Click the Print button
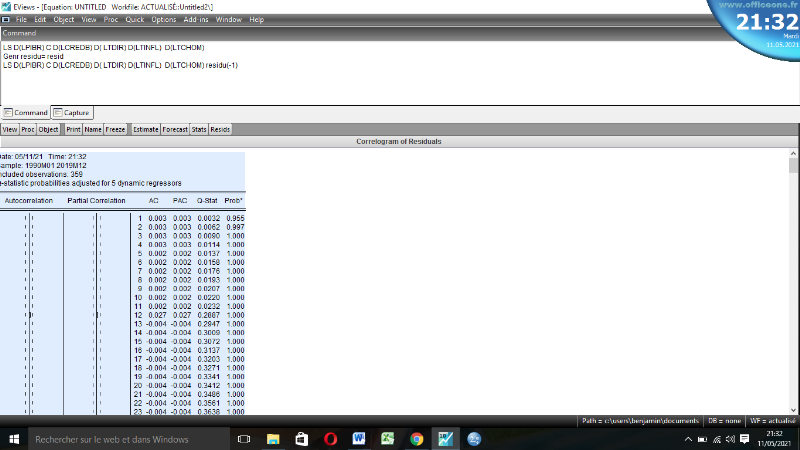 click(73, 130)
